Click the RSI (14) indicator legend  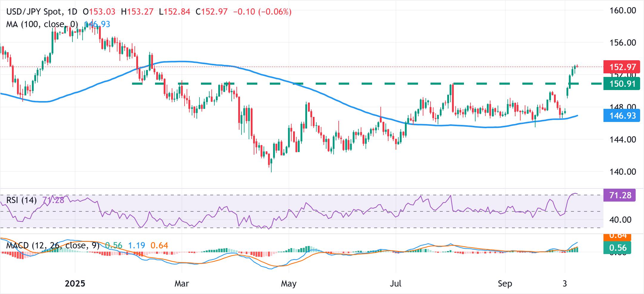(x=21, y=200)
